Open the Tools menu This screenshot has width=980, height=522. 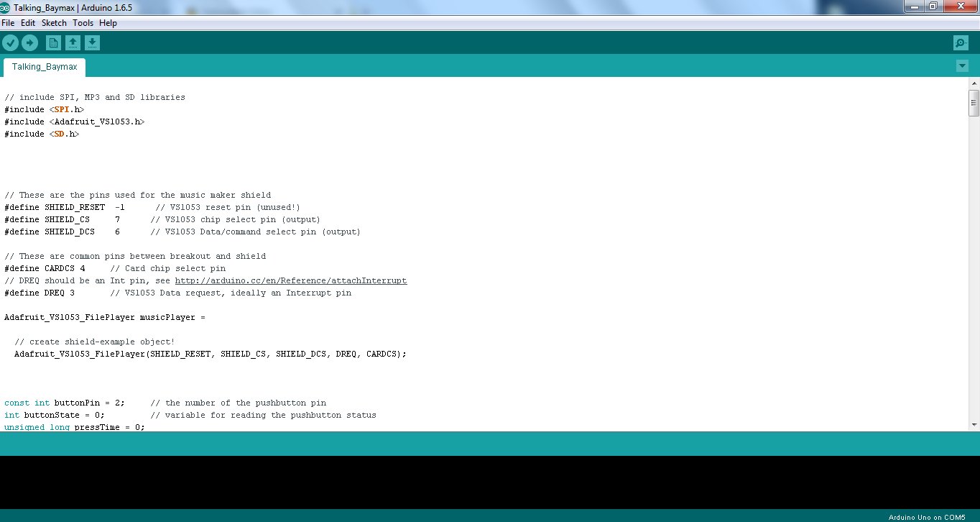83,23
